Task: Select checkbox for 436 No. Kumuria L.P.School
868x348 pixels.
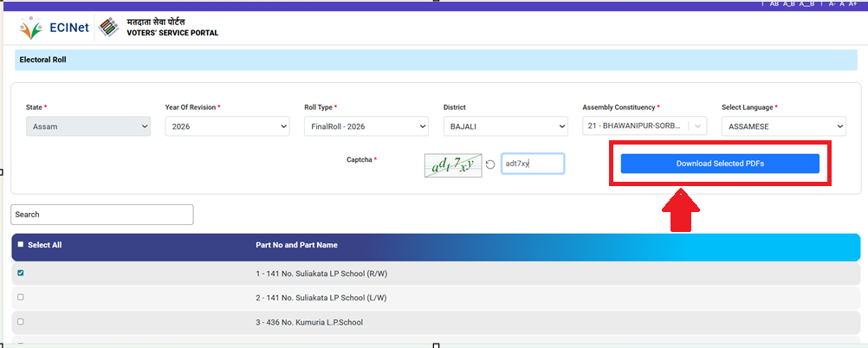Action: (x=21, y=321)
